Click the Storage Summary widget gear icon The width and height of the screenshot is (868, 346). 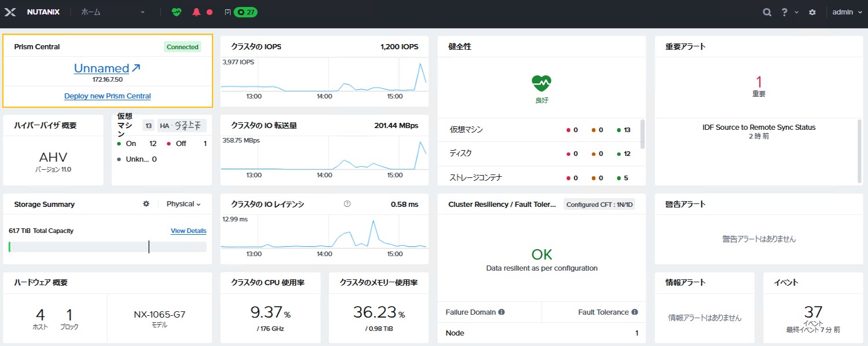coord(146,203)
